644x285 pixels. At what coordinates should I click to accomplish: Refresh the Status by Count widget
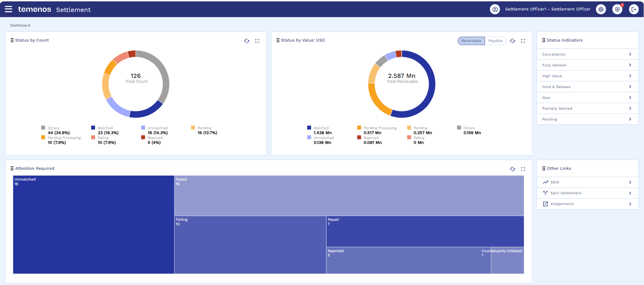(x=247, y=41)
